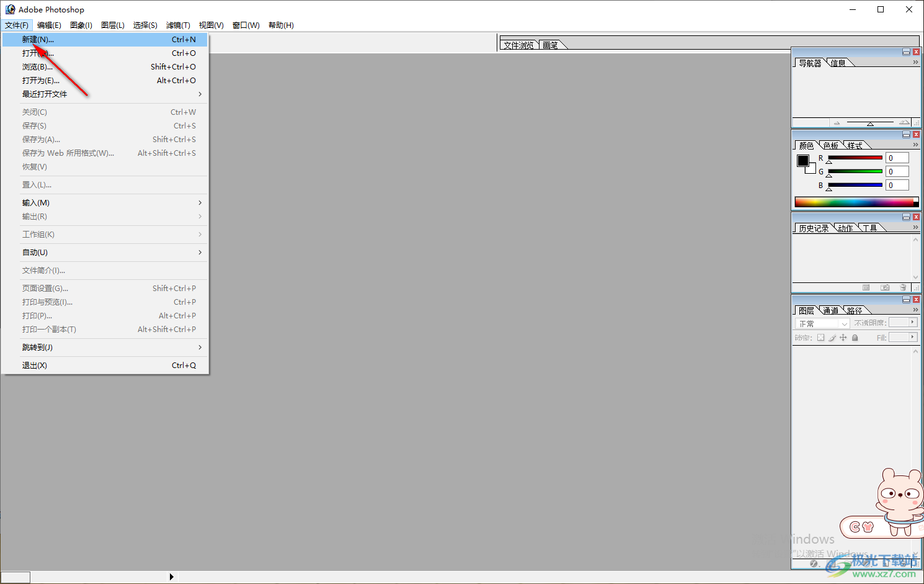Toggle lock image pixels brush icon

[832, 338]
